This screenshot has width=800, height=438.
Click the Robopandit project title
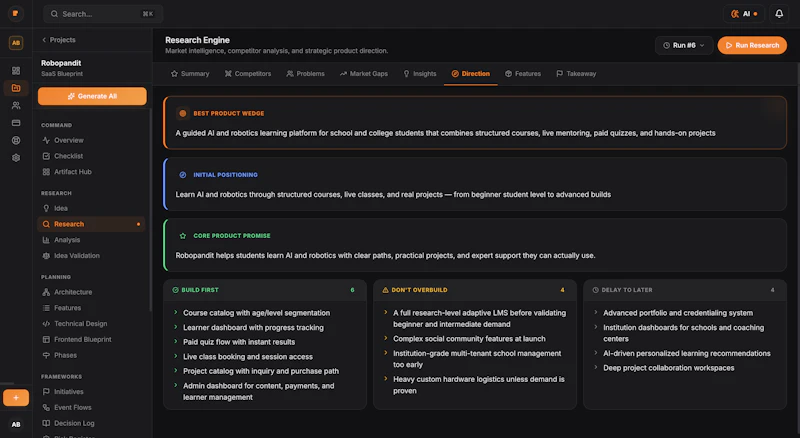pos(61,63)
